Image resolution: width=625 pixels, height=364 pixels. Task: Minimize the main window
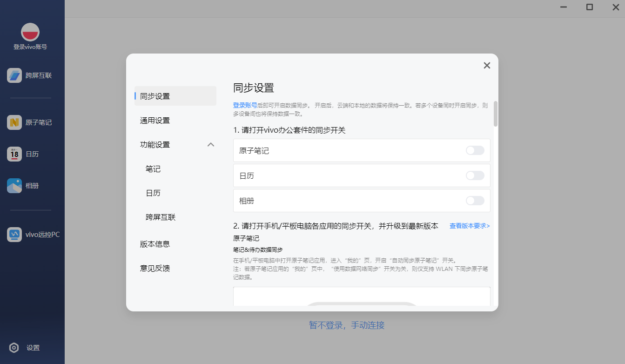click(564, 7)
